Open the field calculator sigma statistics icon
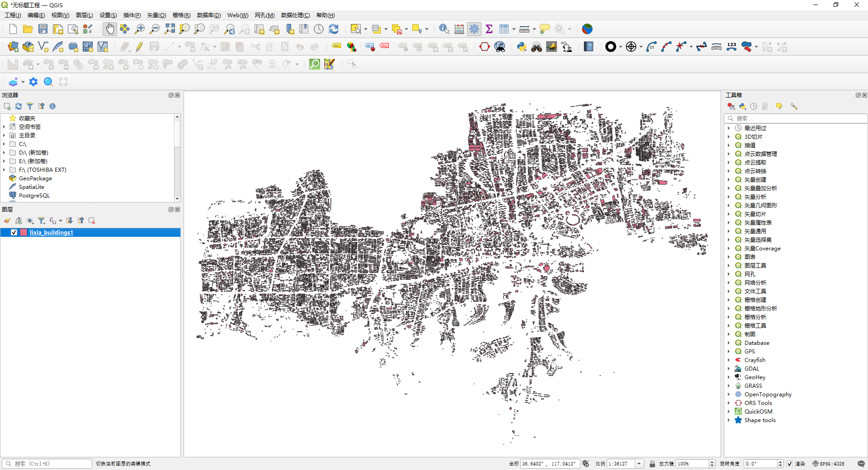This screenshot has width=868, height=470. (x=489, y=29)
